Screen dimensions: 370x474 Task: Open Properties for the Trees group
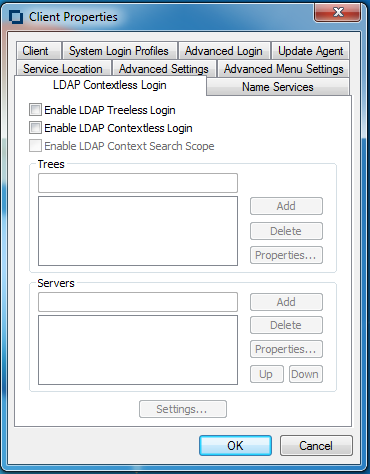click(286, 255)
